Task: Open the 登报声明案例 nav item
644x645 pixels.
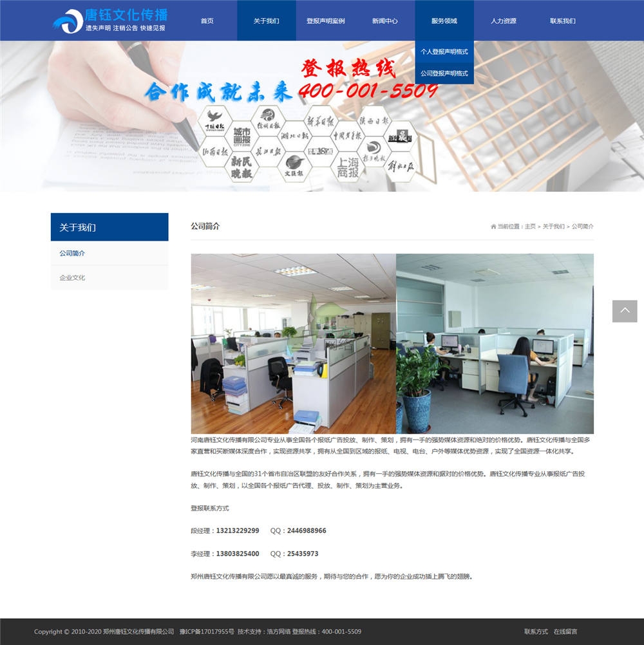Action: pos(325,21)
